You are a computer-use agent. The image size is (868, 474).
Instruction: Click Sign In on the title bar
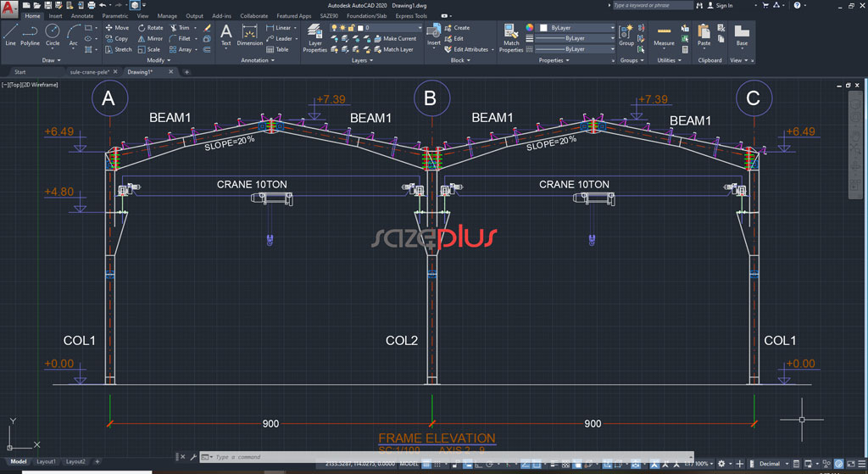[720, 6]
